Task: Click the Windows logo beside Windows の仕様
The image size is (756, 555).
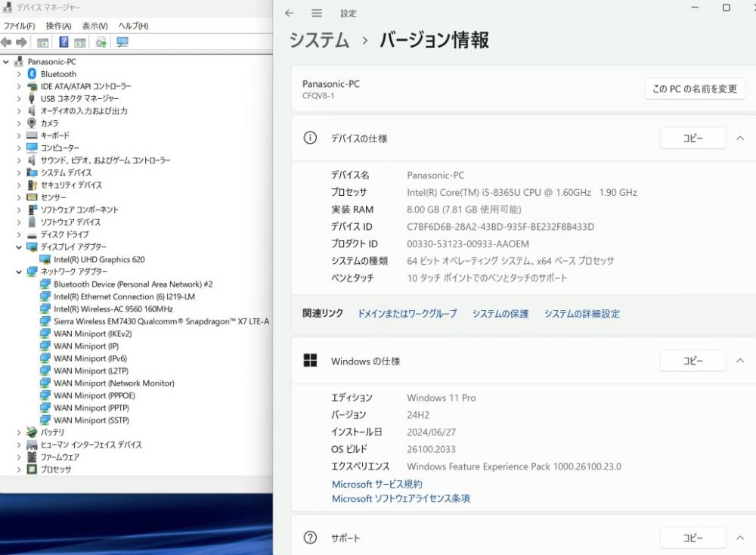Action: tap(310, 361)
